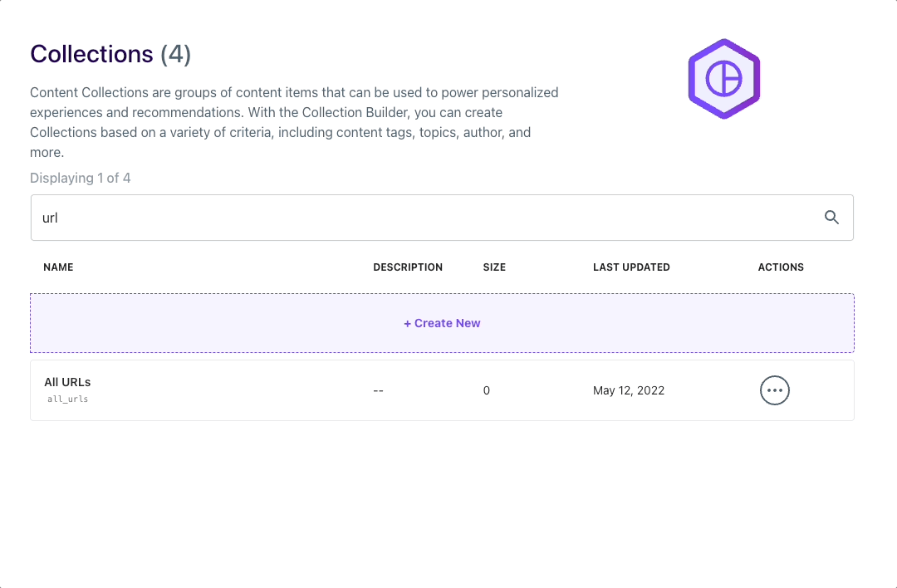Sort by the LAST UPDATED column header
This screenshot has height=588, width=897.
click(631, 267)
